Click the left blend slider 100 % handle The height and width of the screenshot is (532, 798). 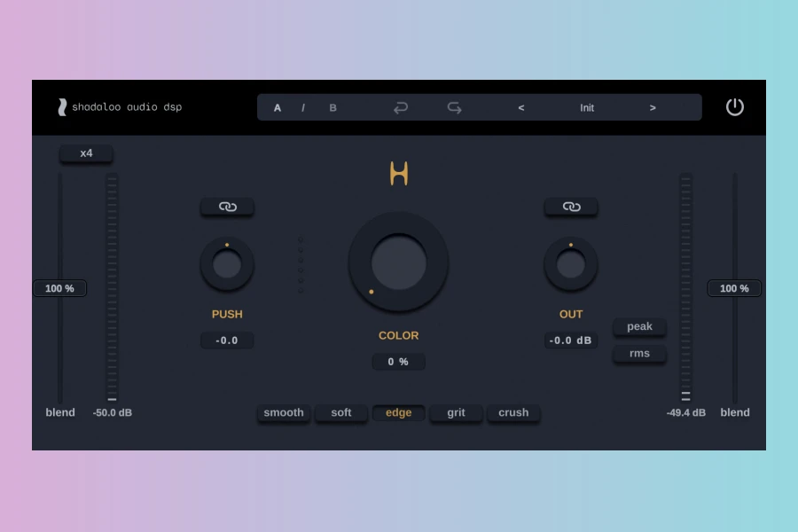pos(60,288)
